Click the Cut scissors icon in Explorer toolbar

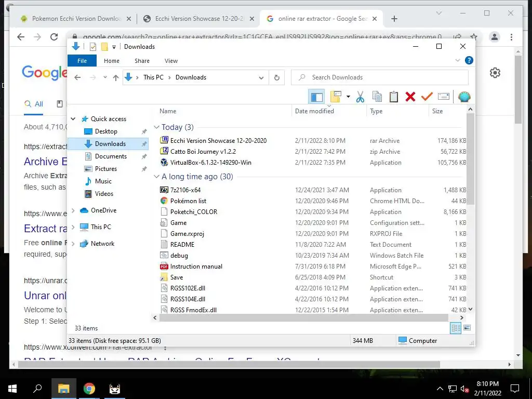click(x=360, y=97)
